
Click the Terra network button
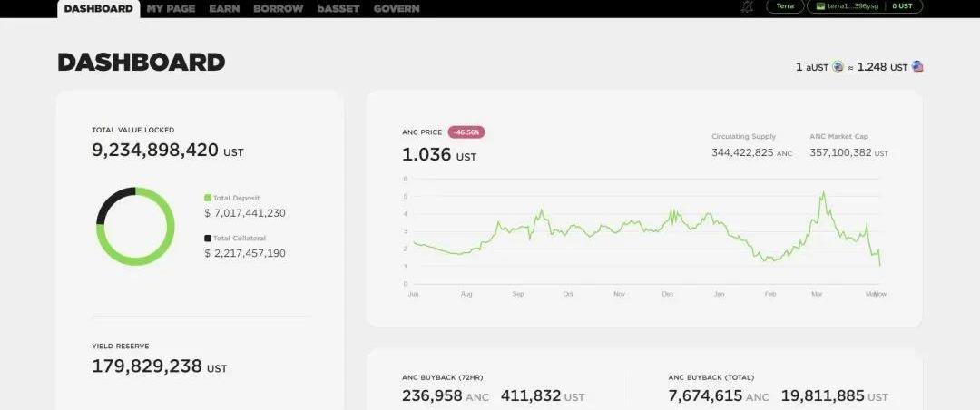click(785, 6)
